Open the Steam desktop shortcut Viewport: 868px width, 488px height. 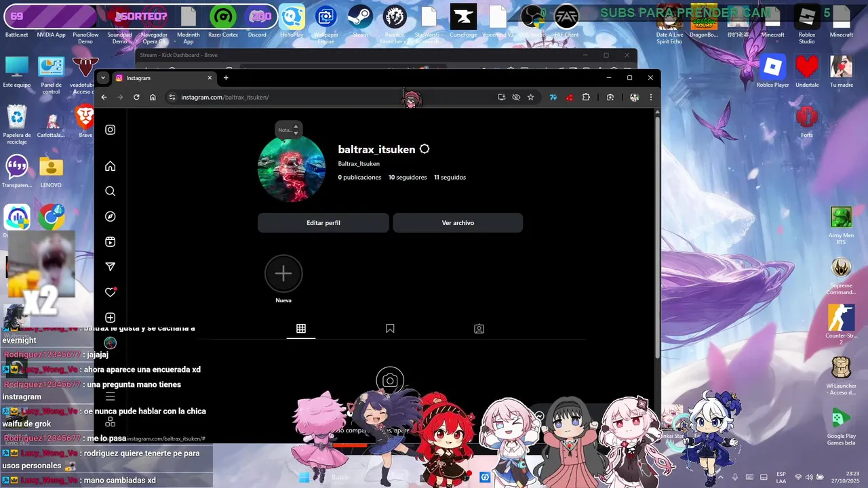pos(360,21)
